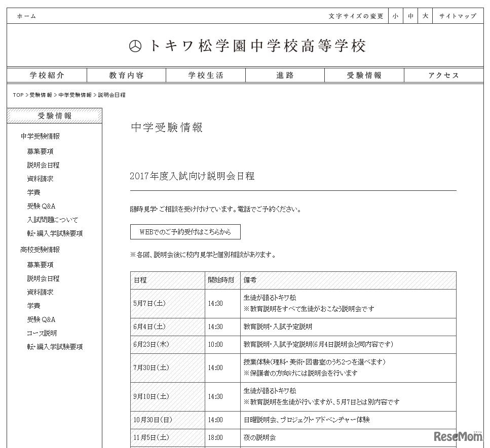490x448 pixels.
Task: Expand the 中学受験情報 sidebar section
Action: click(x=41, y=136)
